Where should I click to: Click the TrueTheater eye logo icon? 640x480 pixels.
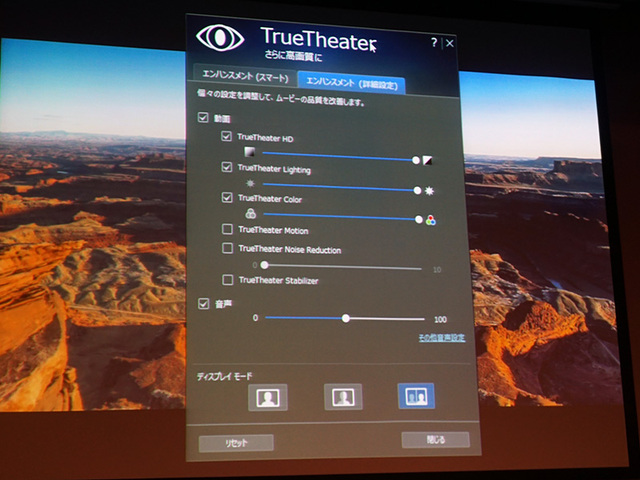[220, 38]
